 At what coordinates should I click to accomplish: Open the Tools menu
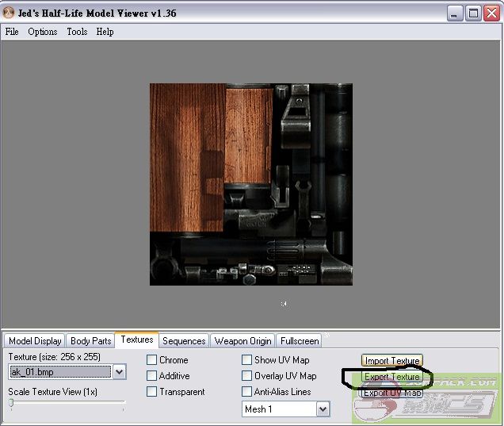pyautogui.click(x=77, y=32)
